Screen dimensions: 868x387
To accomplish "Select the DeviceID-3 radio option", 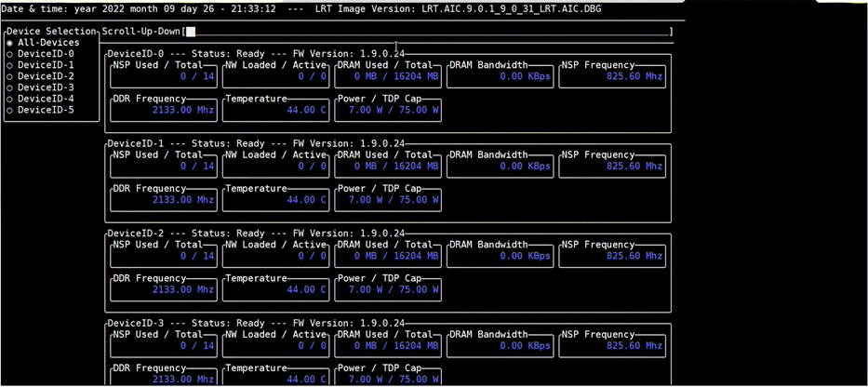I will [40, 87].
